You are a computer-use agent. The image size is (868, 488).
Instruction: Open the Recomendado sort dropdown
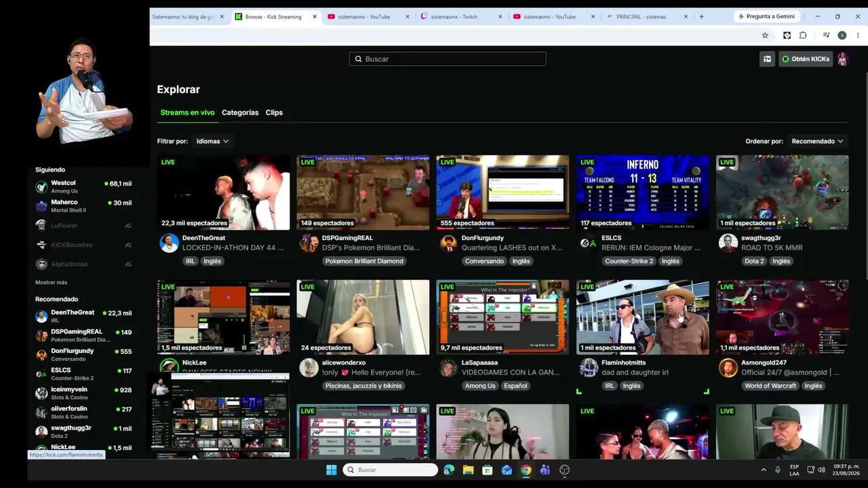click(x=817, y=141)
